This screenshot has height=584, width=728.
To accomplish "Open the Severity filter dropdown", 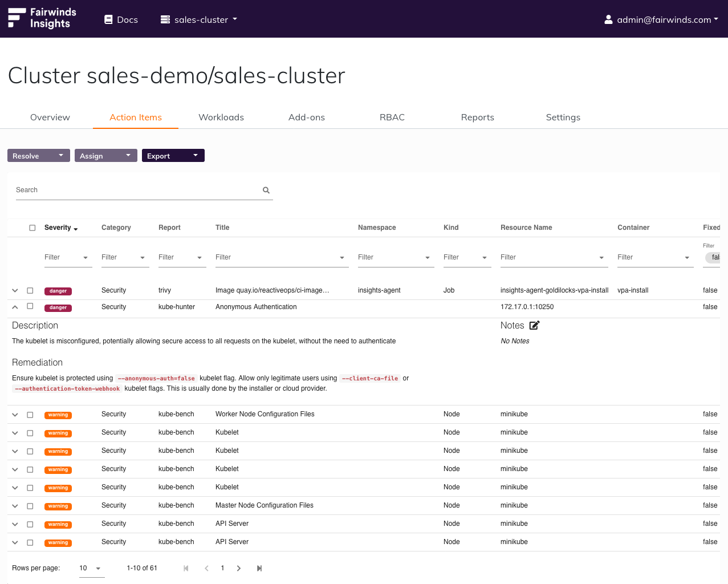I will [68, 257].
